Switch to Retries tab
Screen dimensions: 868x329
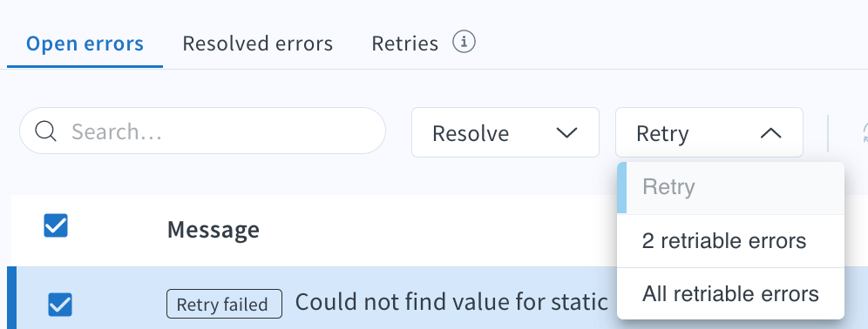(404, 44)
